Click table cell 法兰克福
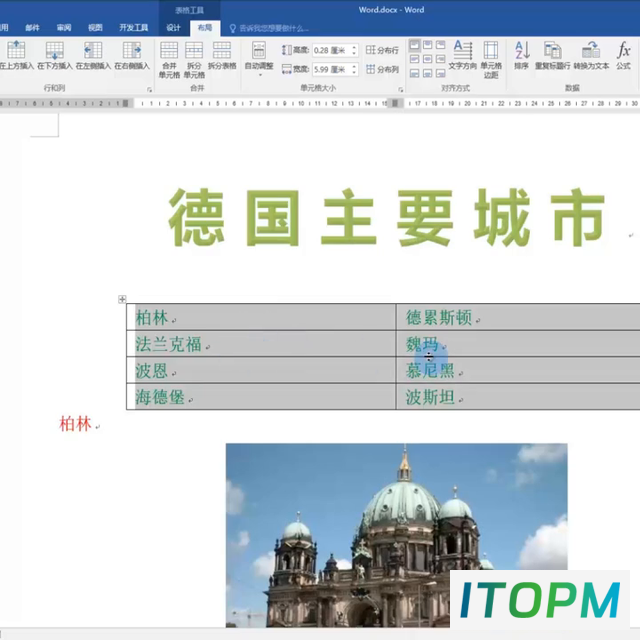The image size is (640, 640). tap(261, 344)
